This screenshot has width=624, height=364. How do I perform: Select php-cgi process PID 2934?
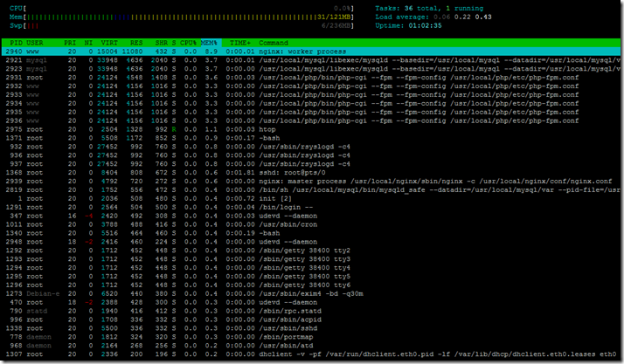pos(311,103)
